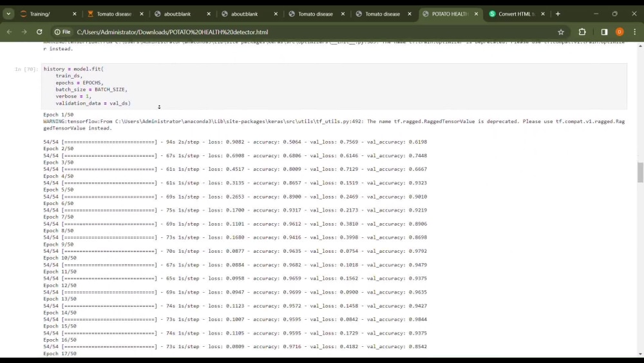This screenshot has width=644, height=363.
Task: Click the Epoch 10/50 text
Action: 60,258
